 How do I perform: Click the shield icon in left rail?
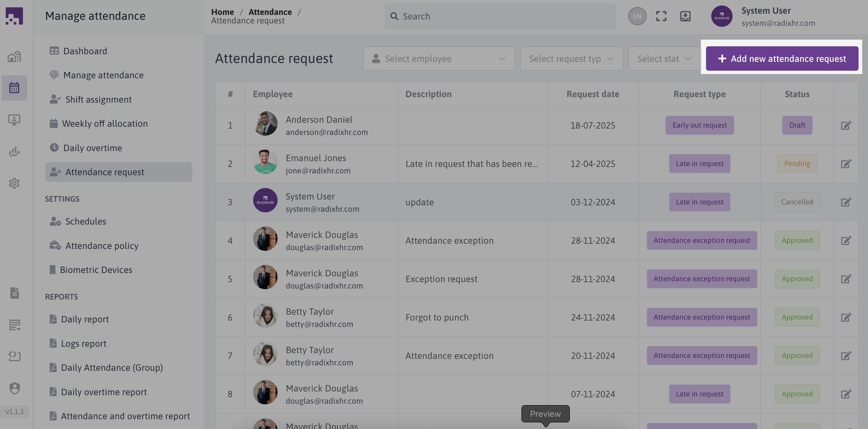15,388
